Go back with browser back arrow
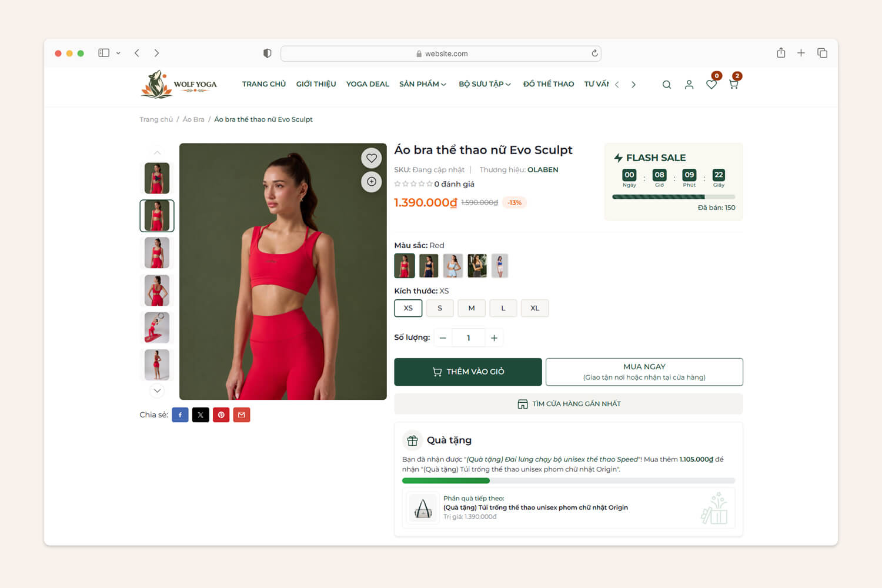Viewport: 882px width, 588px height. tap(137, 53)
